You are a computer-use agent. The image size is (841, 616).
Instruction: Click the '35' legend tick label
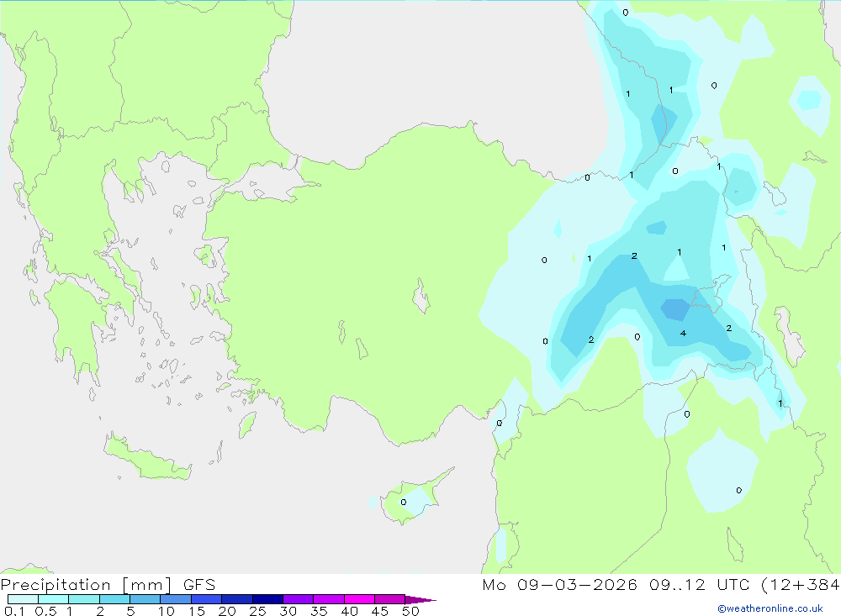pyautogui.click(x=319, y=611)
